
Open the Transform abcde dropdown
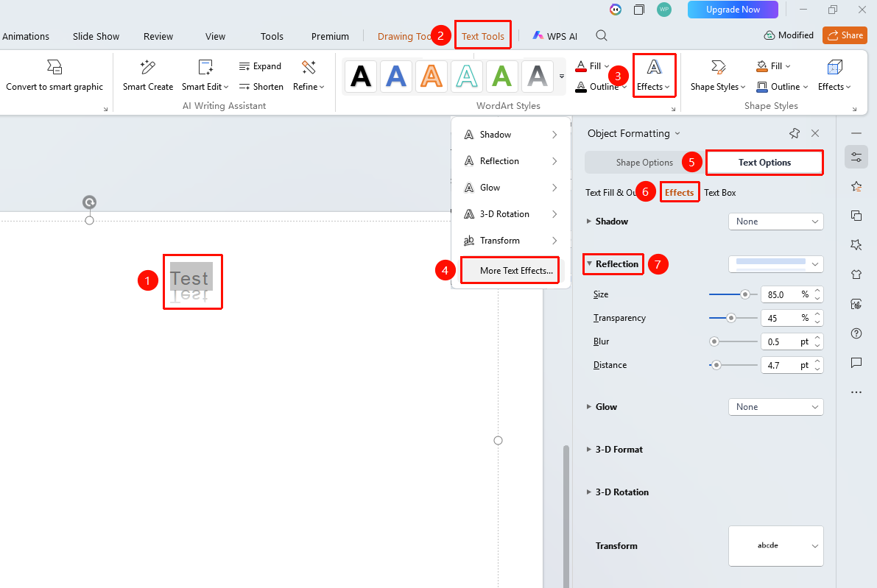point(776,545)
